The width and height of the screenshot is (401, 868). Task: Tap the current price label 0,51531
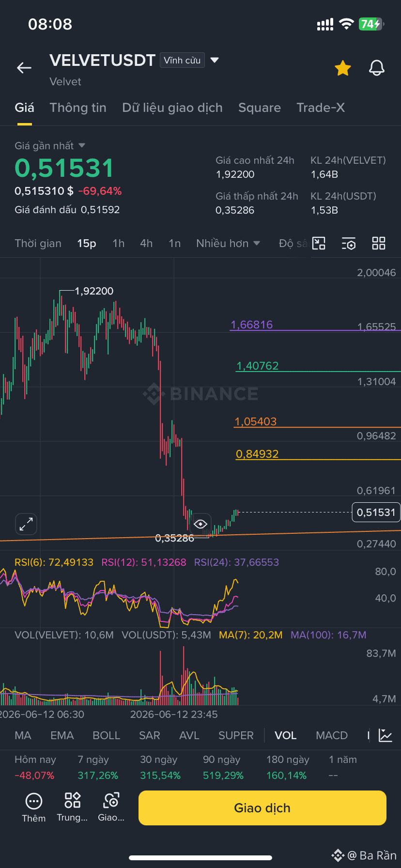(x=376, y=512)
